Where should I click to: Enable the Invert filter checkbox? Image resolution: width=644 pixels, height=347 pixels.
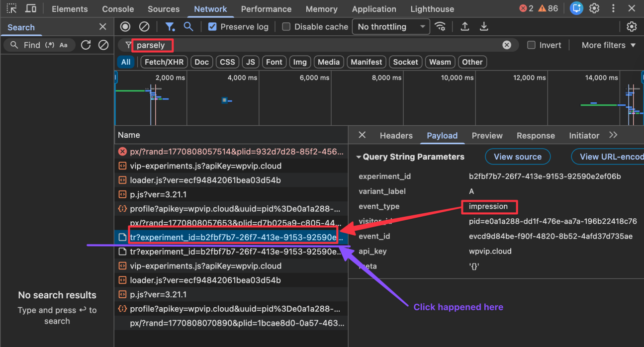click(x=531, y=45)
